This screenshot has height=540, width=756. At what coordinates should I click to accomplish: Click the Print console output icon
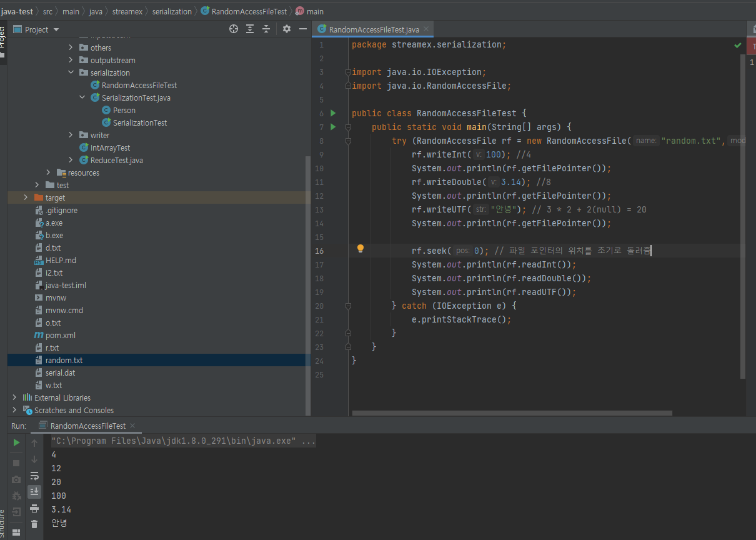[x=34, y=508]
